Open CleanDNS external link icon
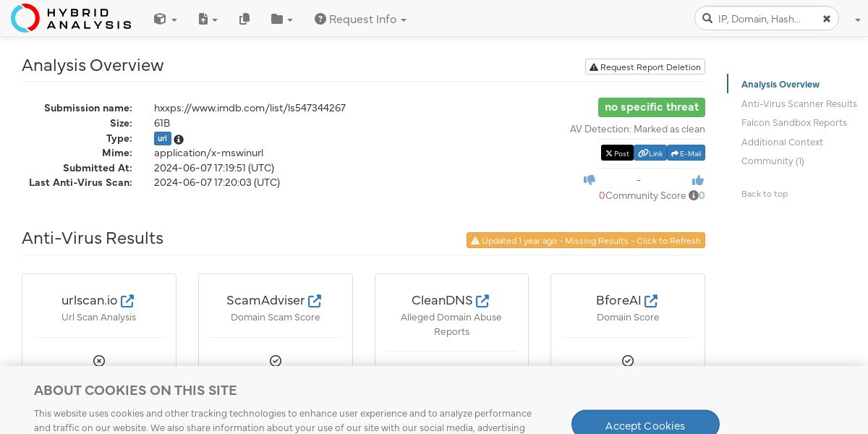The image size is (868, 434). point(482,300)
